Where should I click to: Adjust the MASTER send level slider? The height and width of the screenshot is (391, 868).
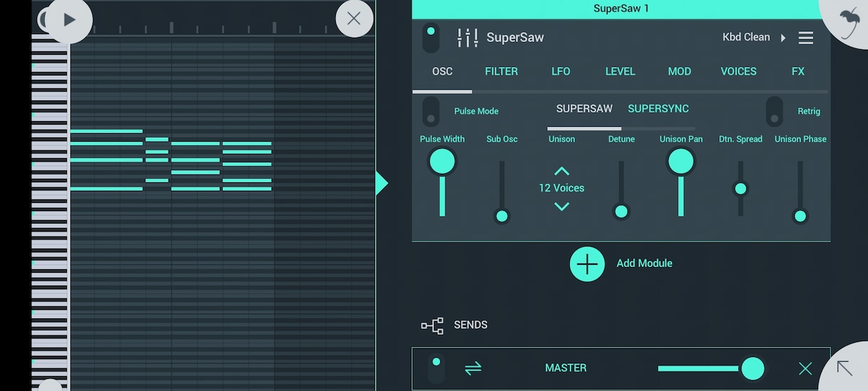tap(753, 368)
